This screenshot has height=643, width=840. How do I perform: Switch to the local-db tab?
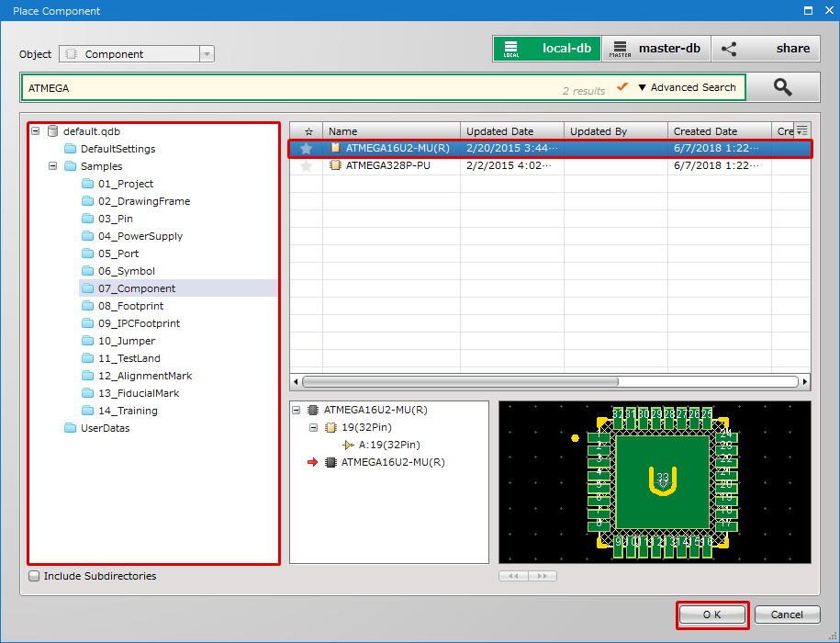pyautogui.click(x=546, y=49)
